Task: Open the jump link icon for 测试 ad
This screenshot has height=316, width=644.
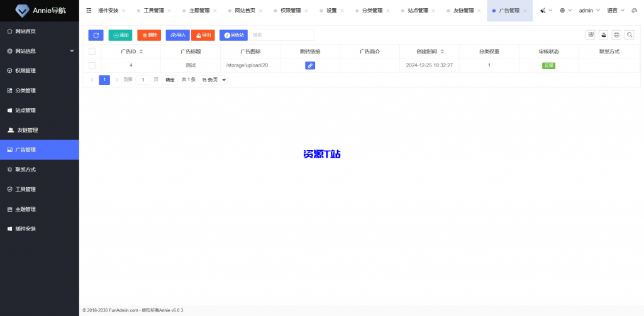Action: (x=310, y=65)
